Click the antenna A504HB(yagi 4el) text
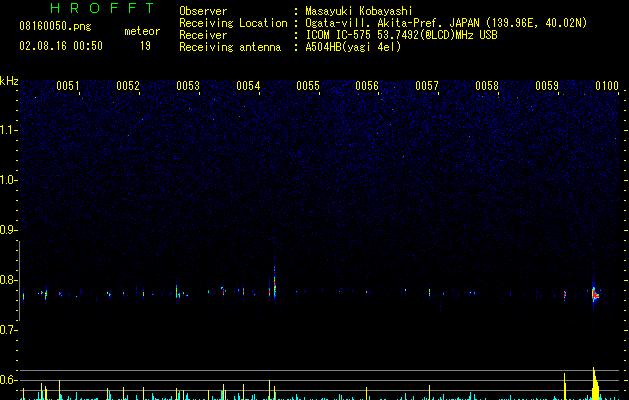This screenshot has width=629, height=400. tap(353, 47)
